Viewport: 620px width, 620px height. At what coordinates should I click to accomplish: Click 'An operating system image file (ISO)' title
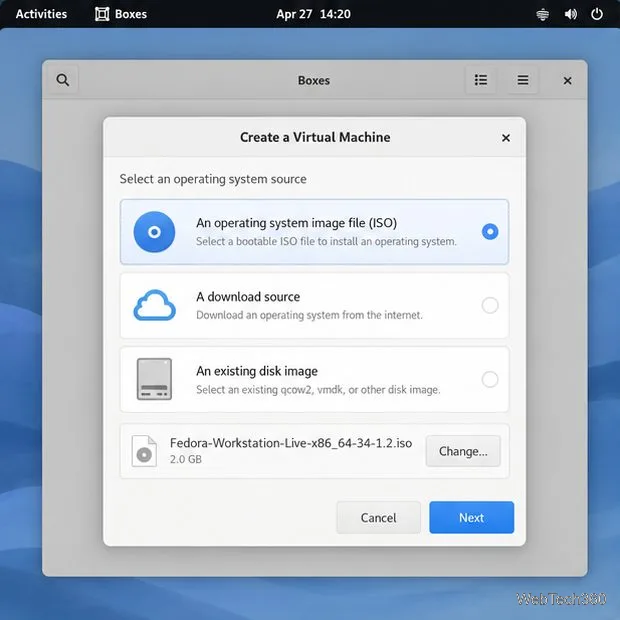(297, 223)
